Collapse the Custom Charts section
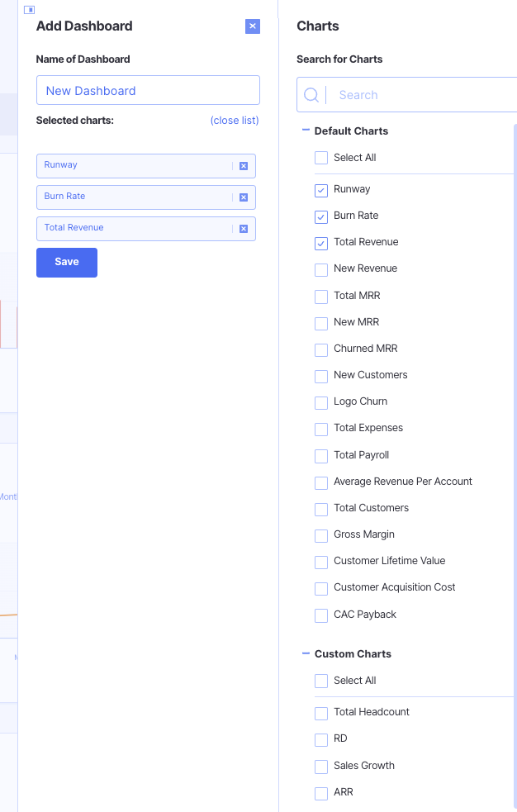517x812 pixels. click(306, 653)
